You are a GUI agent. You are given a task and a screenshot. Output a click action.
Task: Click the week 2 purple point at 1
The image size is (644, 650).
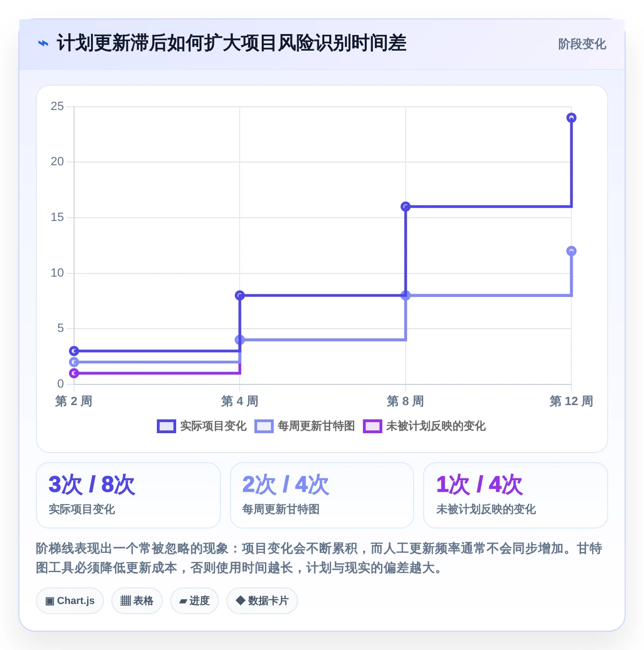point(74,373)
